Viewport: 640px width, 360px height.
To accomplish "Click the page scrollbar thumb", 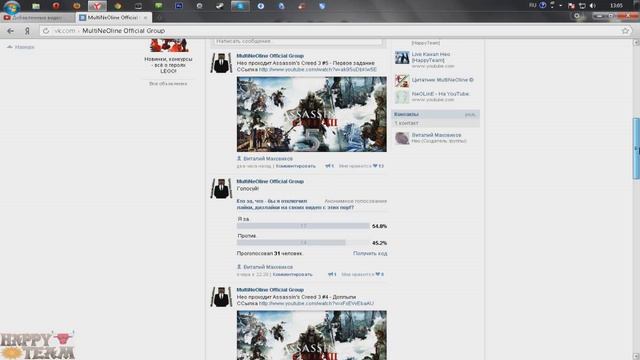I will (x=636, y=148).
